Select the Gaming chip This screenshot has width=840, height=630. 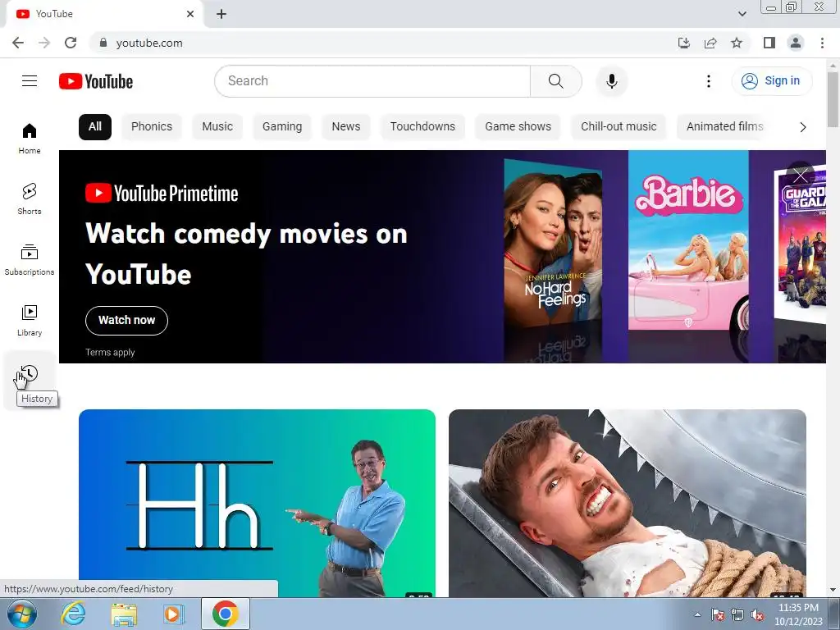tap(282, 127)
